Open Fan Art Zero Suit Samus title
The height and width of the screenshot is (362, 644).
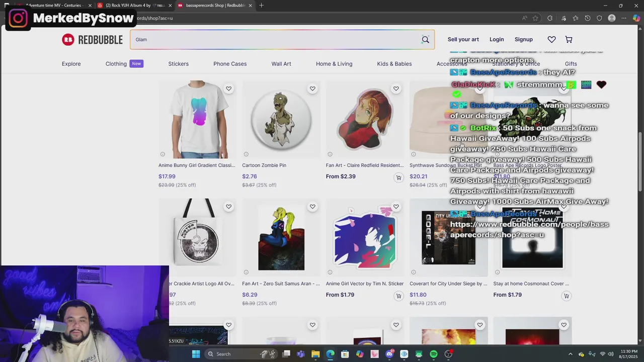point(281,284)
